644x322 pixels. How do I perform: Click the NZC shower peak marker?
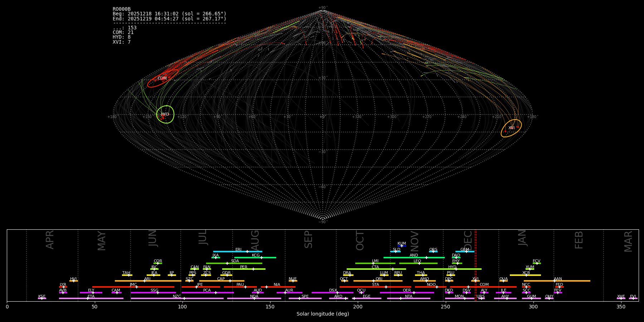coord(184,298)
